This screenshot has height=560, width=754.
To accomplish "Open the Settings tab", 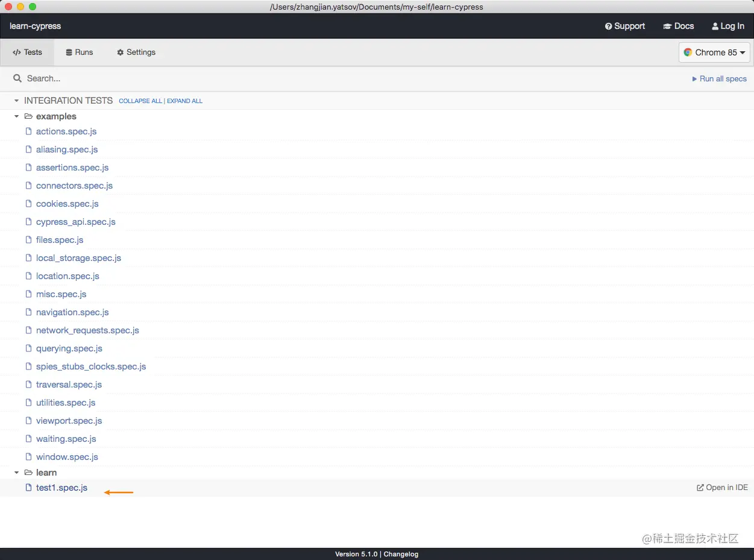I will pyautogui.click(x=136, y=52).
